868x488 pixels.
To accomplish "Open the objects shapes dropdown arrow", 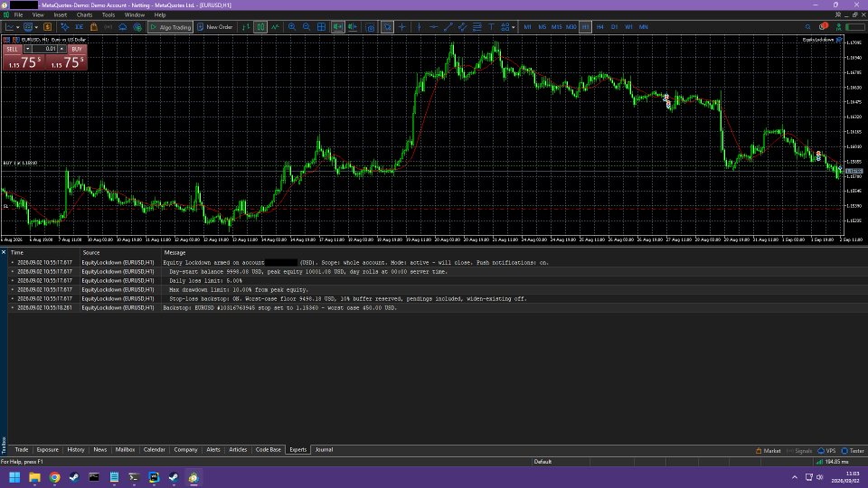I will 514,27.
